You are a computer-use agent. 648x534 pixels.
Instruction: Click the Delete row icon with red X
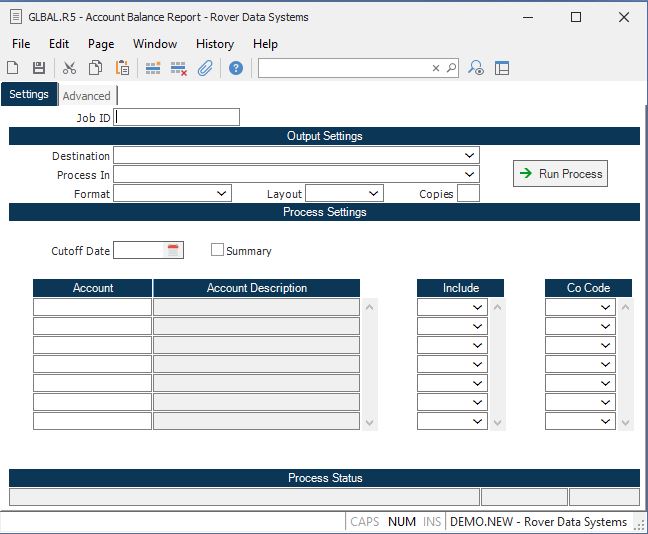click(x=179, y=68)
